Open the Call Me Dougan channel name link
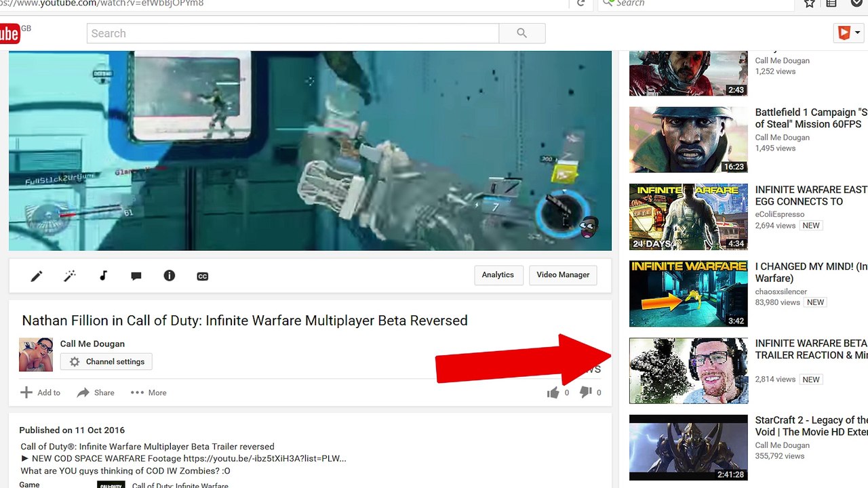The width and height of the screenshot is (868, 488). [92, 344]
